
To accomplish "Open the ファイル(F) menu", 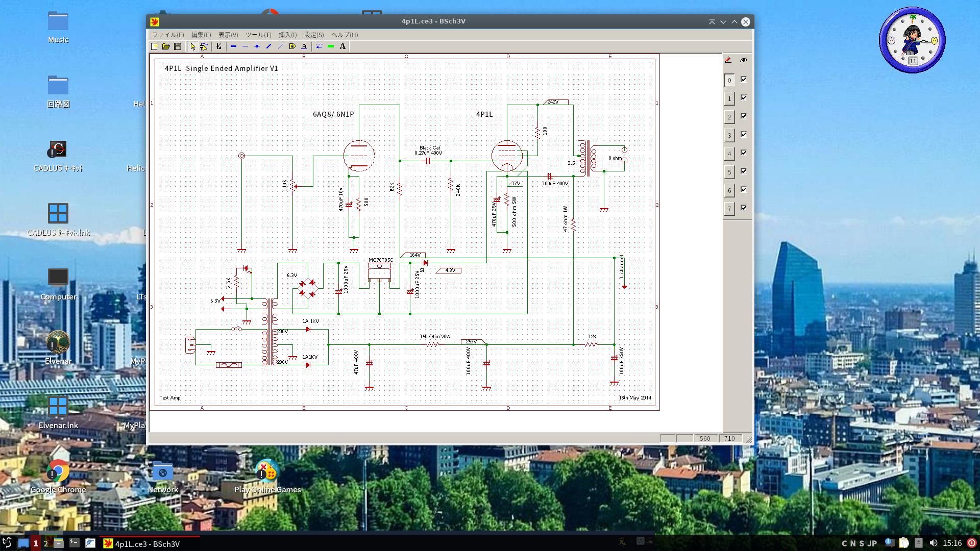I will pos(168,35).
